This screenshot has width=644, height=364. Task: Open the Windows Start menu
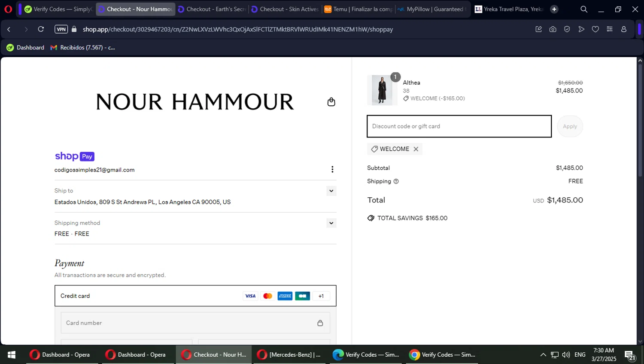[x=12, y=355]
